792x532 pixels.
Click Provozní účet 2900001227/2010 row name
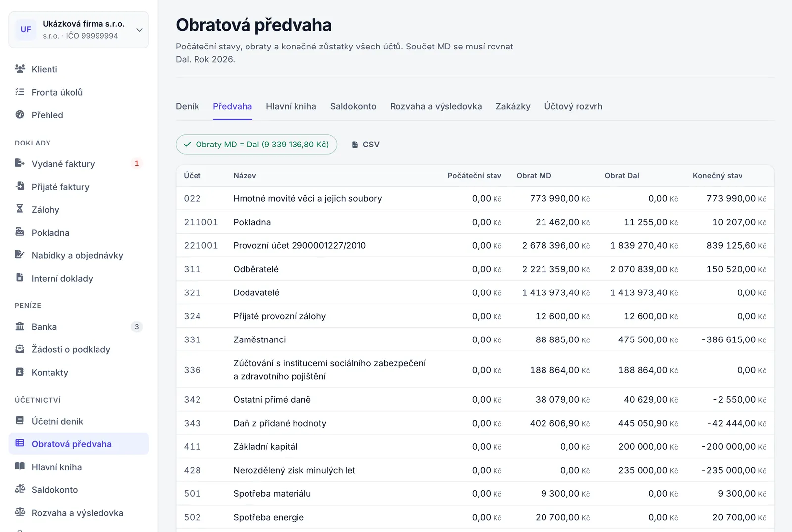coord(299,245)
